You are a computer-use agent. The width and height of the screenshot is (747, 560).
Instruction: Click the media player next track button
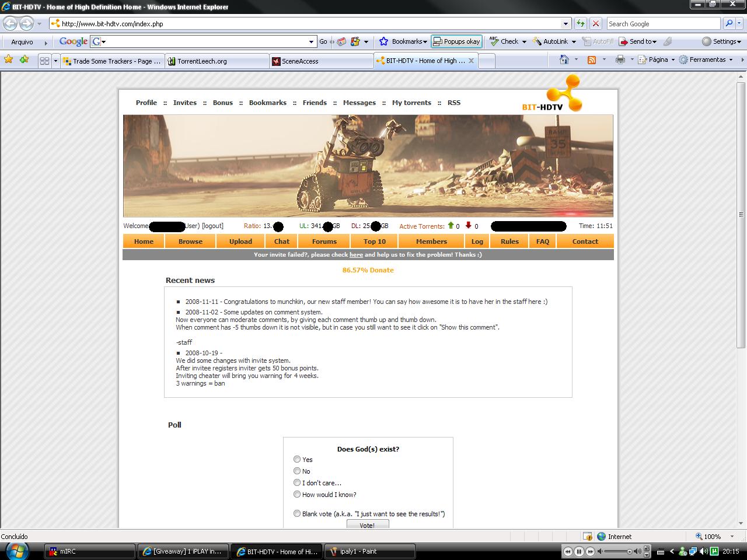point(590,551)
